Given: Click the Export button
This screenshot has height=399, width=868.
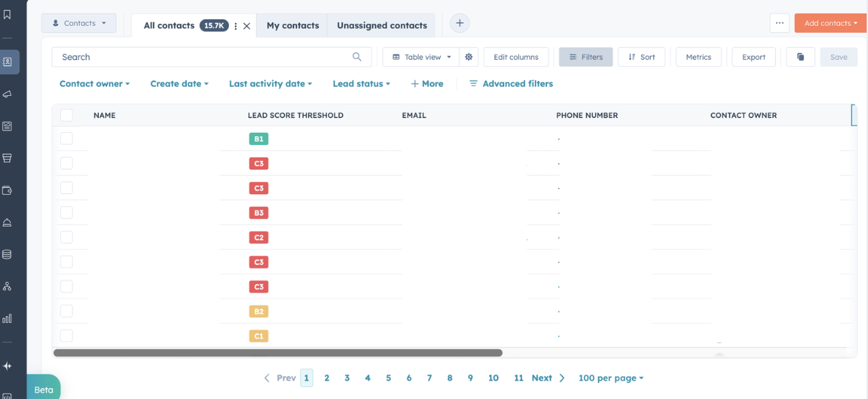Looking at the screenshot, I should [x=754, y=57].
